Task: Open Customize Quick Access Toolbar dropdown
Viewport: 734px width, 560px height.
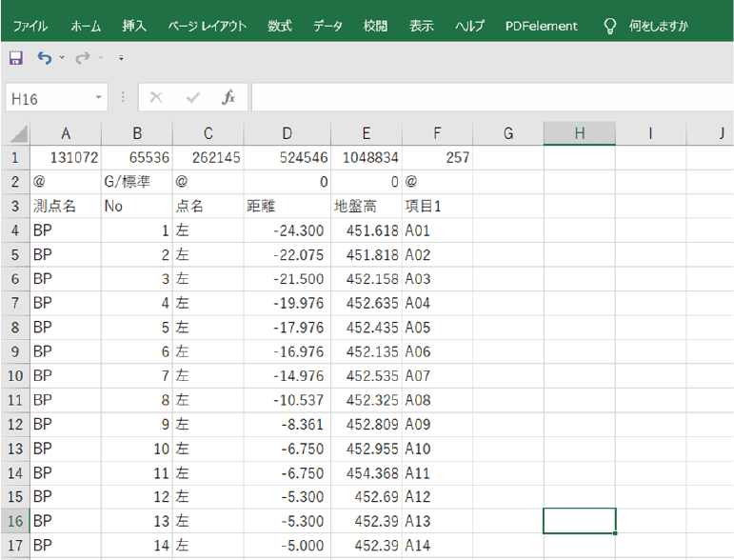Action: point(121,58)
